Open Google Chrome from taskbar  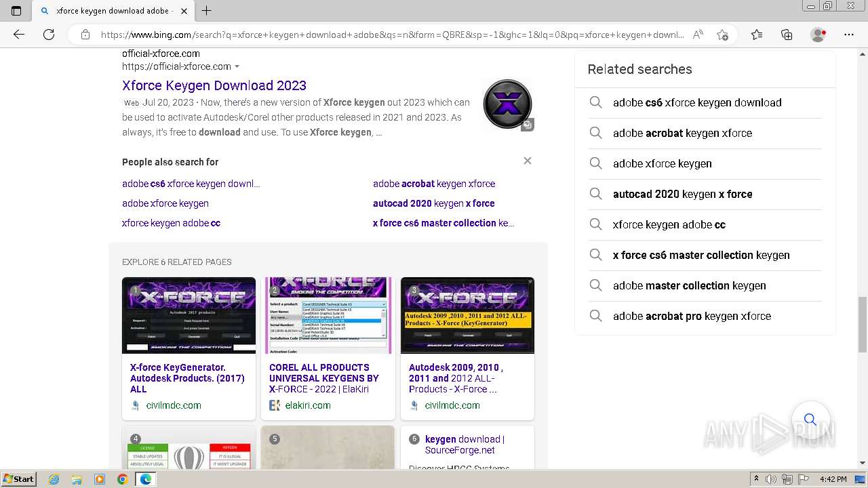pos(122,479)
